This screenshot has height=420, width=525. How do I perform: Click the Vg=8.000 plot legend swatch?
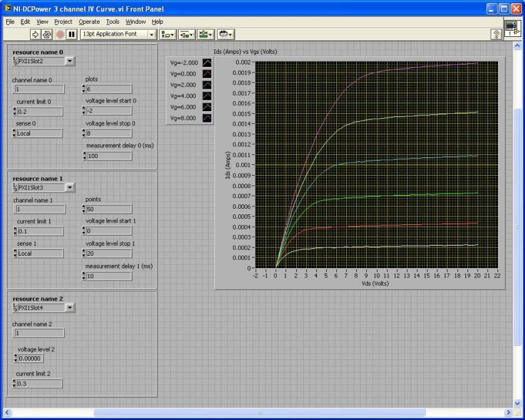pyautogui.click(x=207, y=118)
